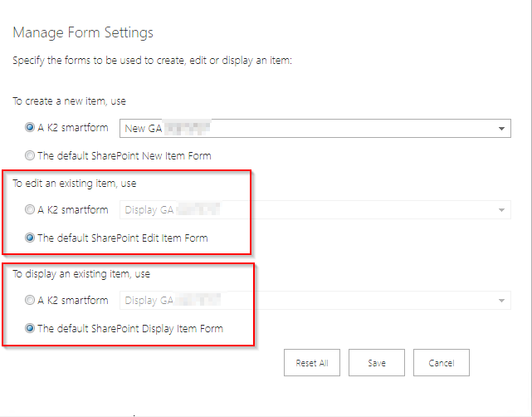The image size is (532, 417).
Task: Click the dropdown arrow icon in the display item row
Action: click(501, 301)
